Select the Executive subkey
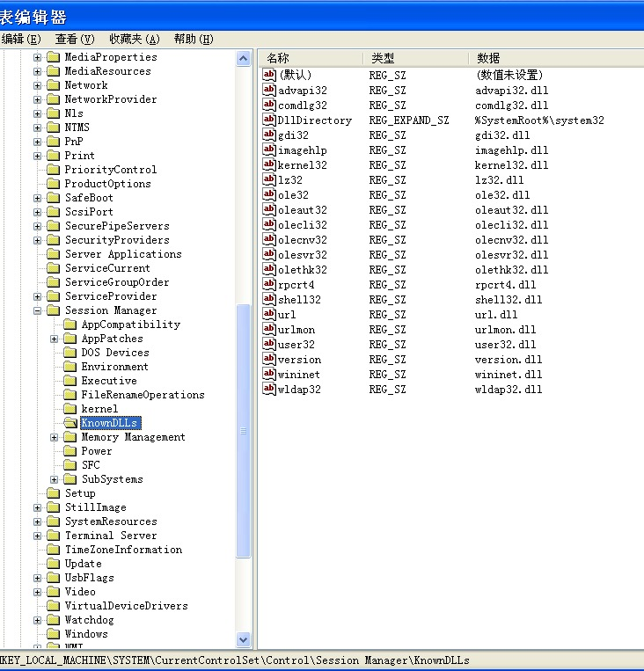 [x=109, y=381]
